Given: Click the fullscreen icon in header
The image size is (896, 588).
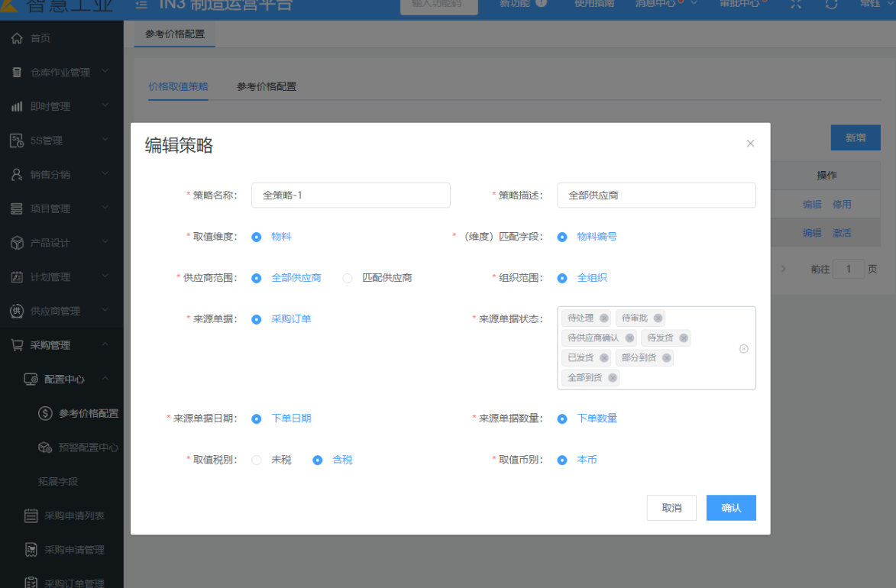Looking at the screenshot, I should (795, 4).
